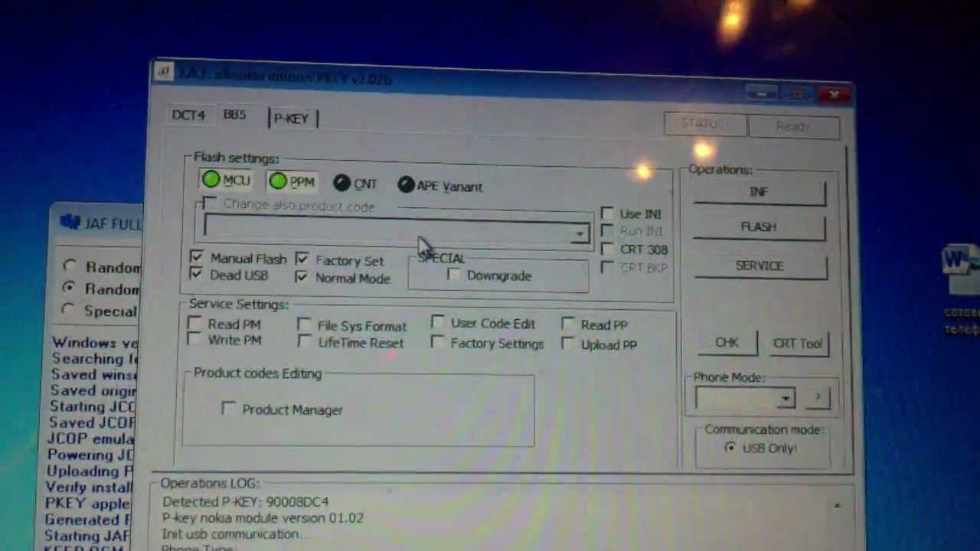The width and height of the screenshot is (980, 551).
Task: Open the CRT Tool button
Action: click(x=797, y=344)
